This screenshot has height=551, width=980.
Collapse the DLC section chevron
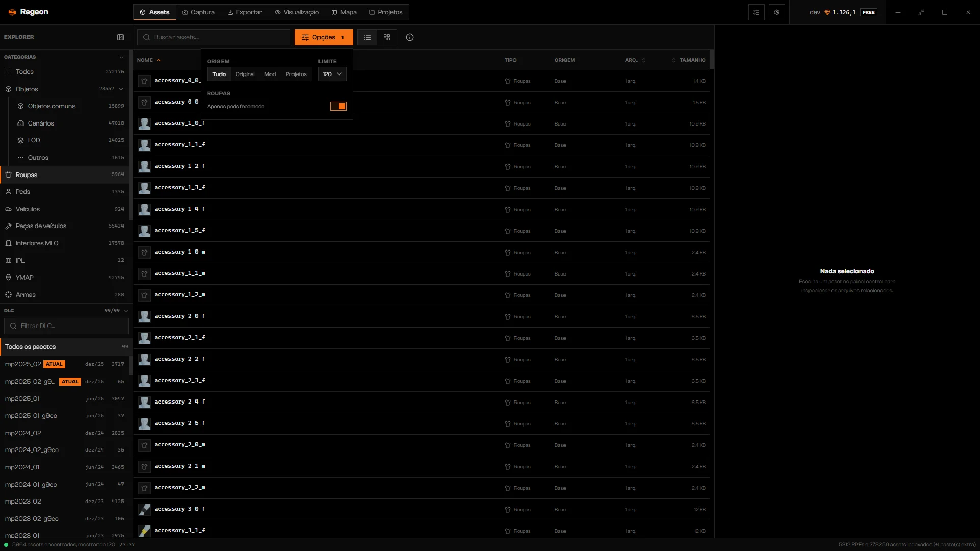pyautogui.click(x=126, y=311)
